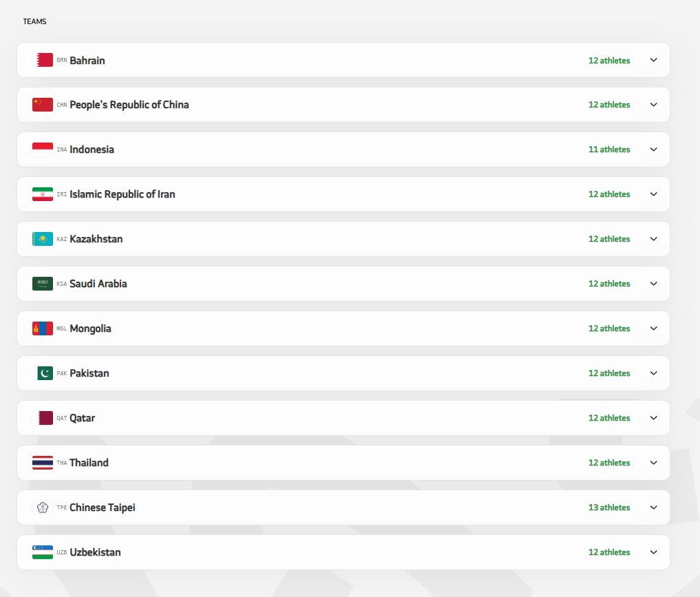Viewport: 700px width, 597px height.
Task: Click the Uzbekistan flag icon
Action: pyautogui.click(x=42, y=552)
